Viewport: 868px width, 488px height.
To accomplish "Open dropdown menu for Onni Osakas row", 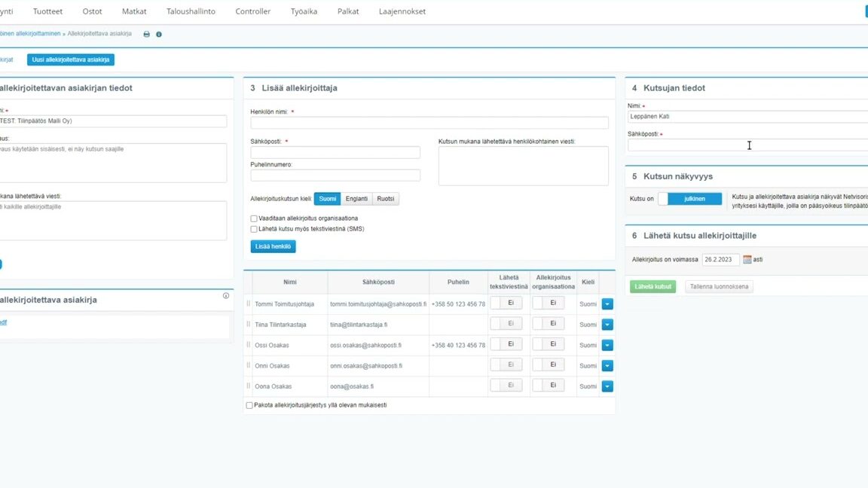I will tap(607, 366).
